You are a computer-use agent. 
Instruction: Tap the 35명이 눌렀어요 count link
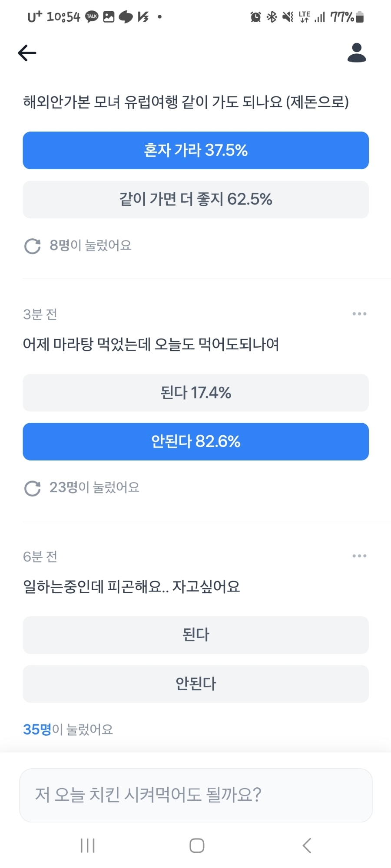(68, 730)
